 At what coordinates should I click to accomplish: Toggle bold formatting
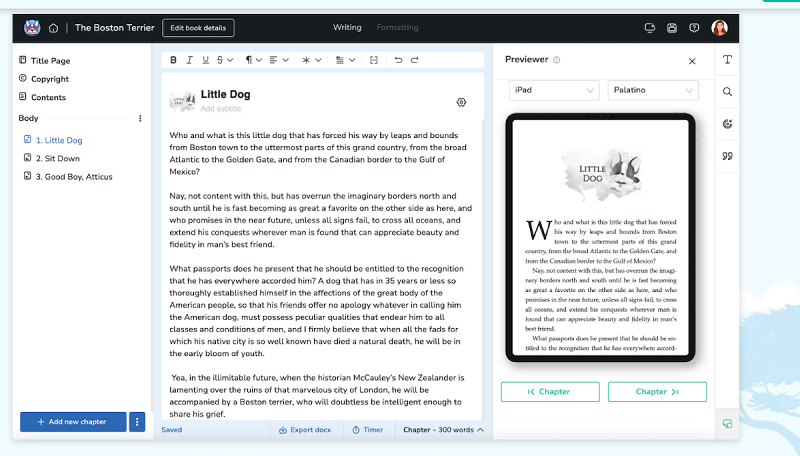coord(173,60)
